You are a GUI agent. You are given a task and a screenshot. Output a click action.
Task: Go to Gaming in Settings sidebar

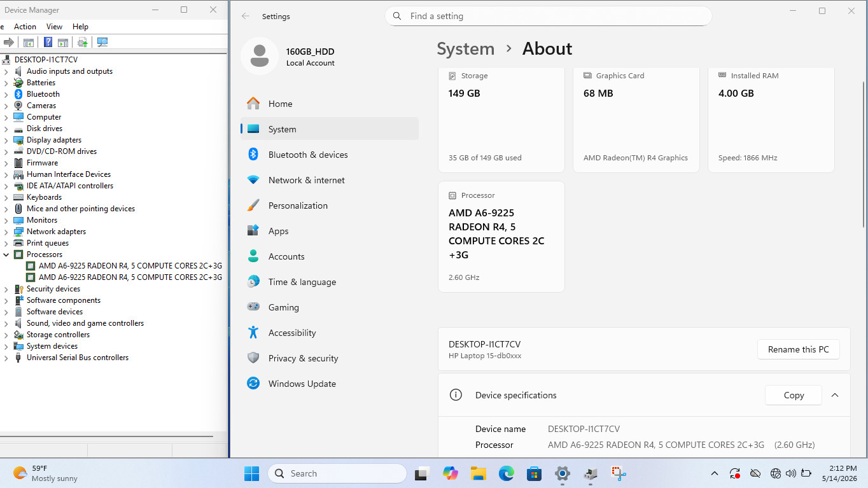tap(330, 307)
